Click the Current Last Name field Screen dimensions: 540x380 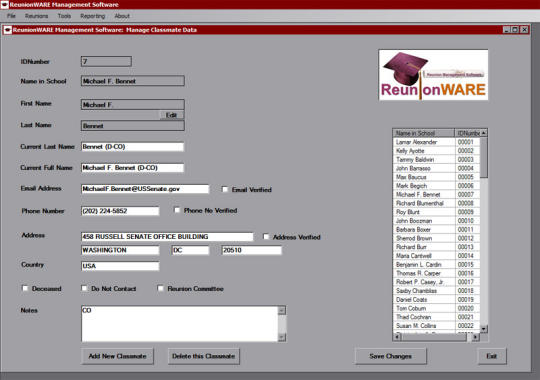133,147
